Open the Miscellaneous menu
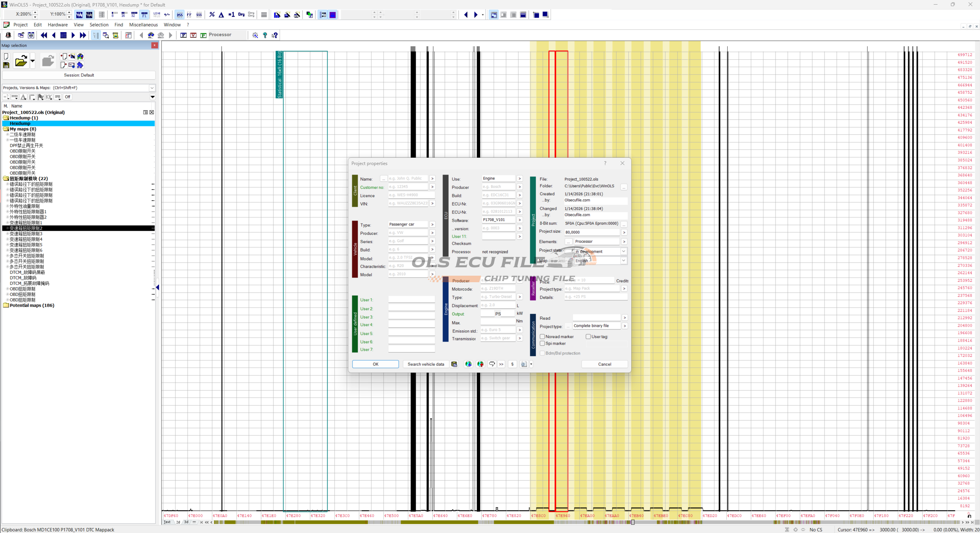The height and width of the screenshot is (533, 980). point(143,25)
